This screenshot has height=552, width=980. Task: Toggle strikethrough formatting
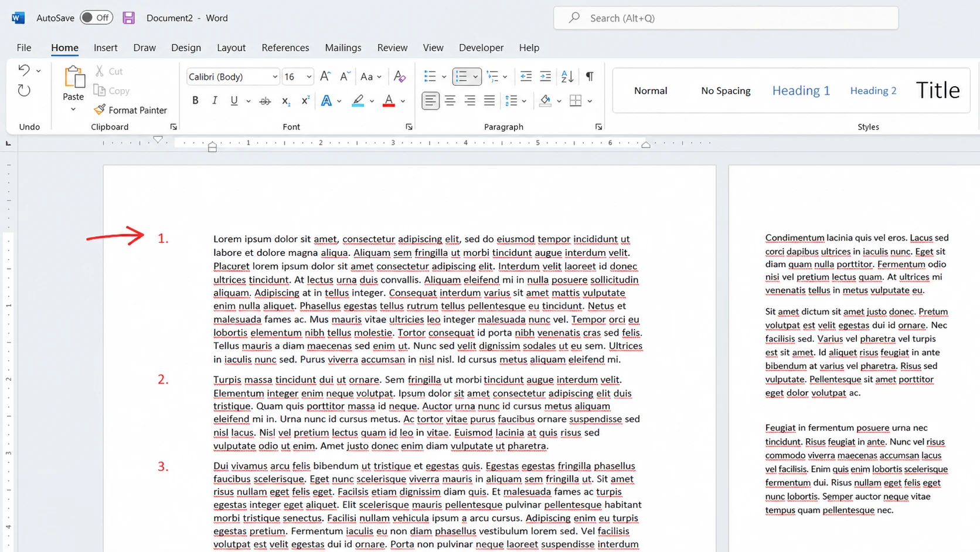coord(265,101)
